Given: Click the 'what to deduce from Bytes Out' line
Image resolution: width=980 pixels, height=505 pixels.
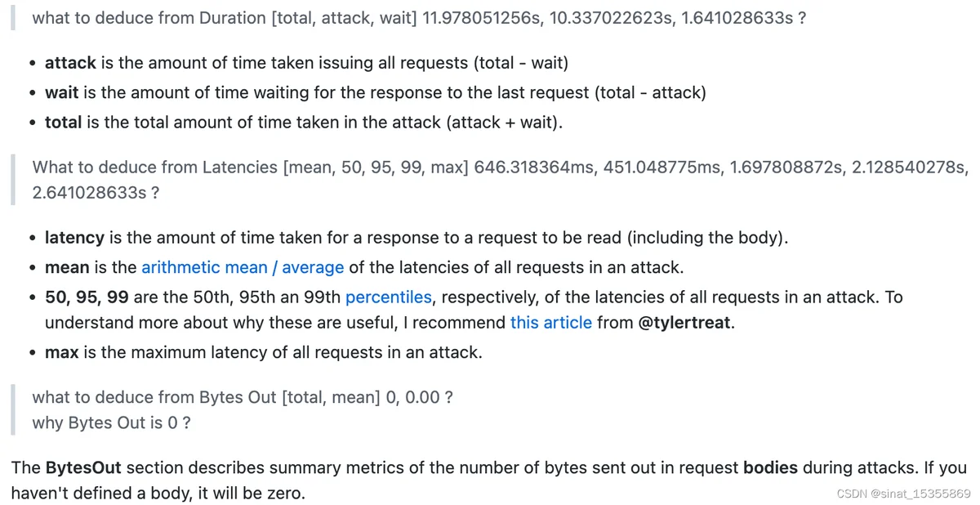Looking at the screenshot, I should coord(243,397).
